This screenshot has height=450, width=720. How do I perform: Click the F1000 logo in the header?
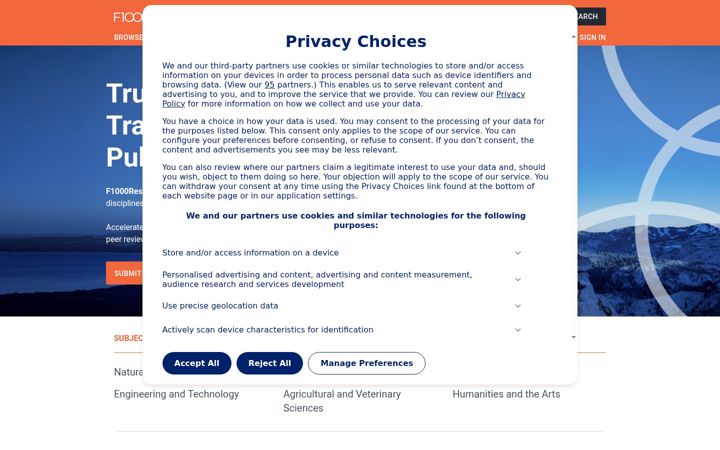(x=128, y=17)
